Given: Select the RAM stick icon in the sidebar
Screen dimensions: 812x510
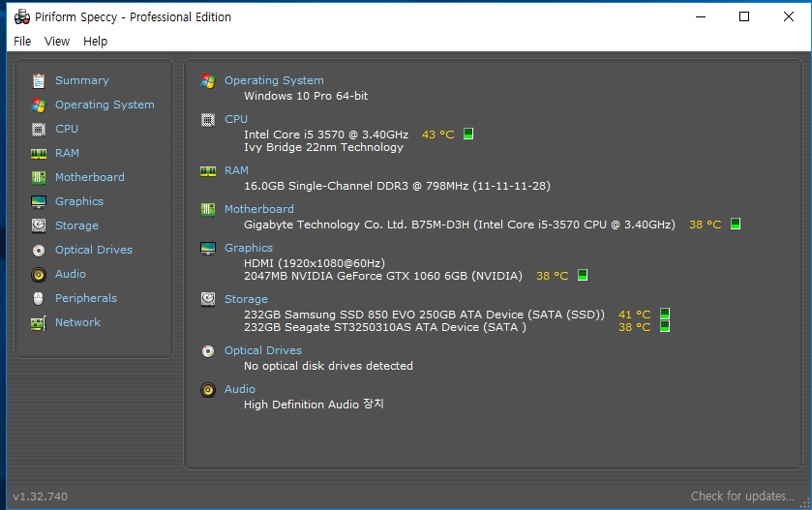Looking at the screenshot, I should [x=39, y=153].
